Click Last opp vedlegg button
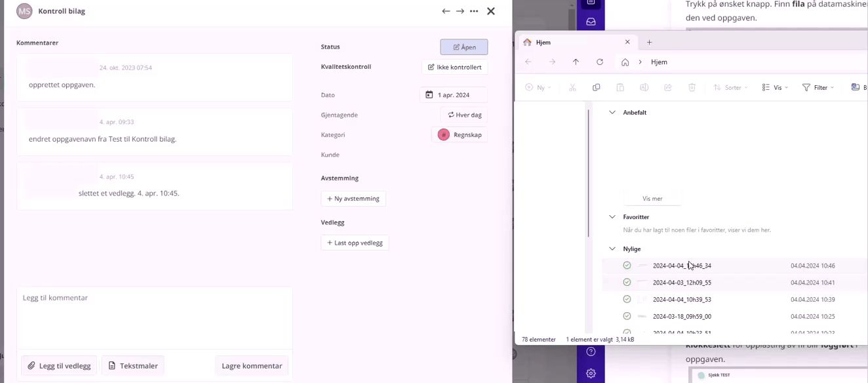Screen dimensions: 868x383 [x=355, y=243]
